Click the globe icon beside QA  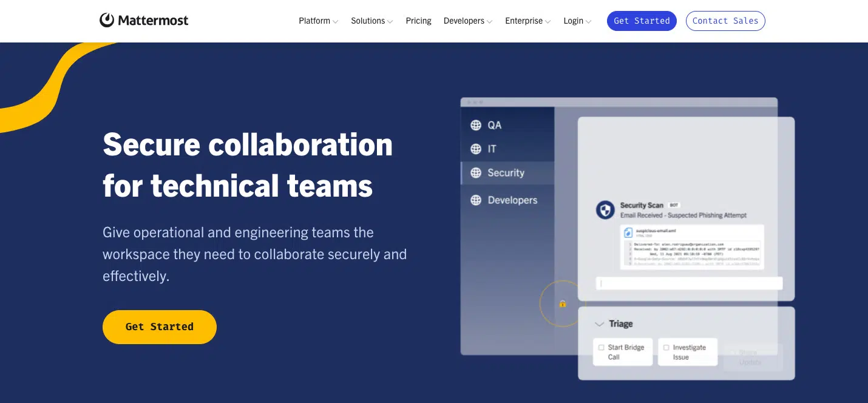coord(476,125)
